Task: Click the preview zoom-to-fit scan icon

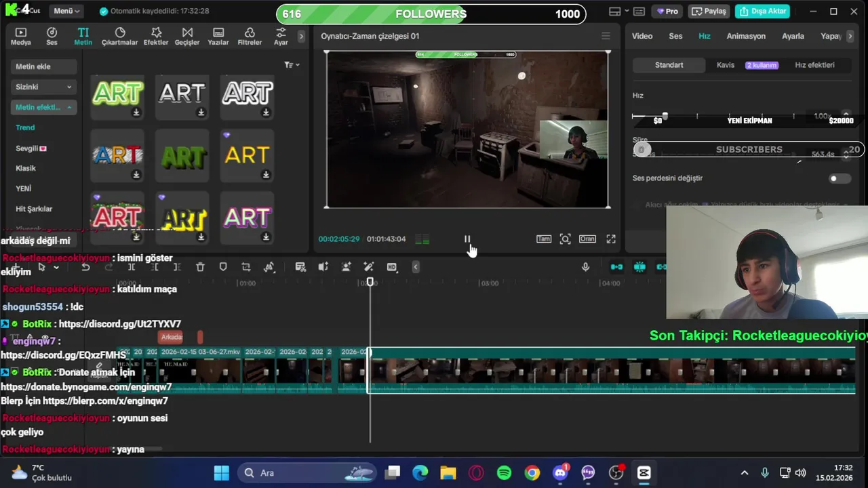Action: [565, 239]
